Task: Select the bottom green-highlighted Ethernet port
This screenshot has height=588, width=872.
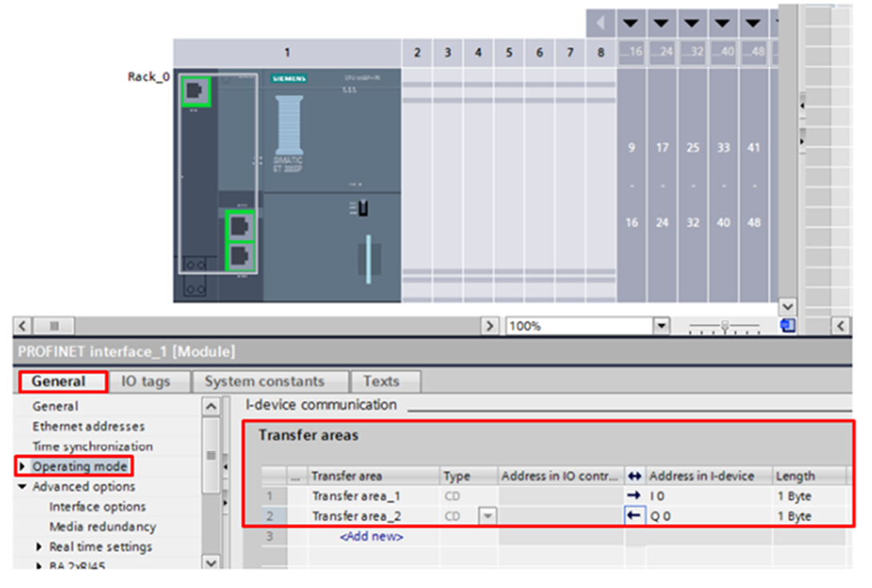Action: (239, 256)
